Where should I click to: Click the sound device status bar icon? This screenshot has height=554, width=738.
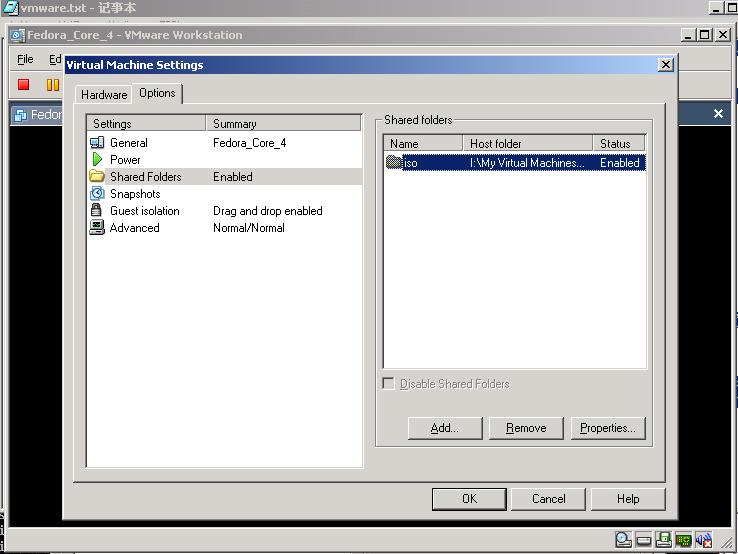click(704, 540)
